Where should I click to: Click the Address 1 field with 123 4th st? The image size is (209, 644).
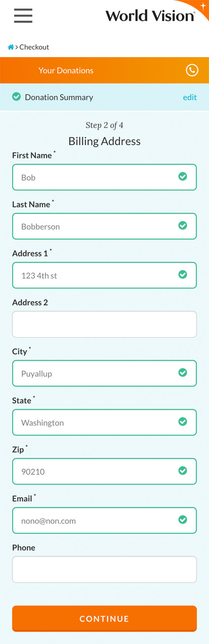pos(104,275)
